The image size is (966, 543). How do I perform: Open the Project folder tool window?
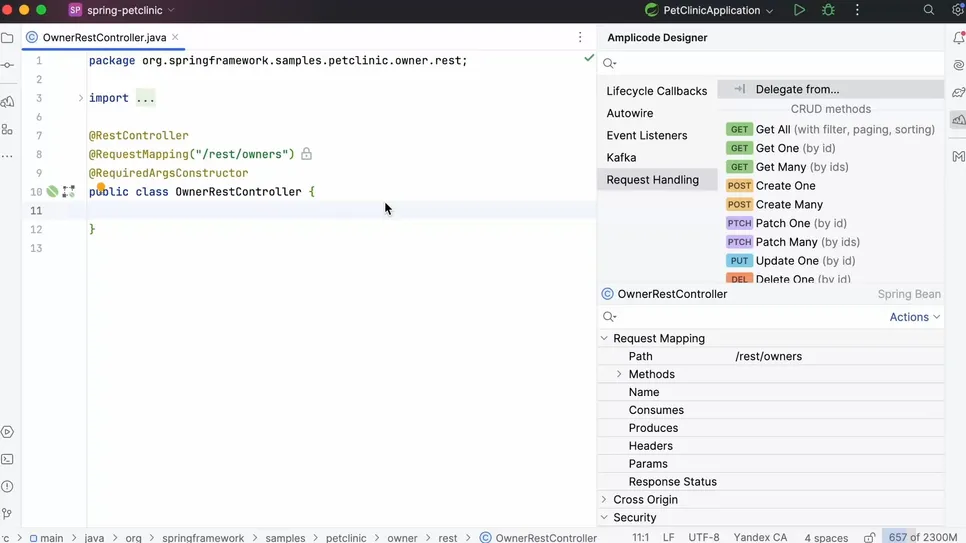pos(7,38)
